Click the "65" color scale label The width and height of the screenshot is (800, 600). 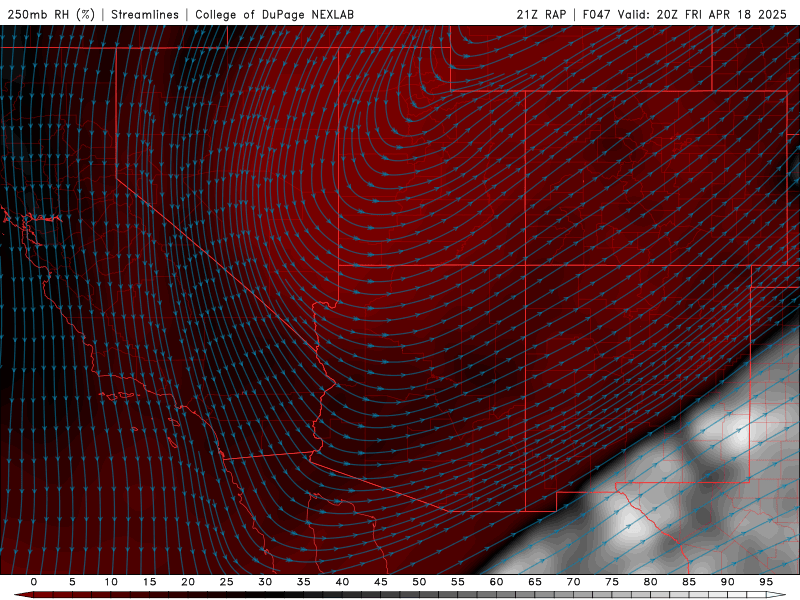click(x=535, y=582)
